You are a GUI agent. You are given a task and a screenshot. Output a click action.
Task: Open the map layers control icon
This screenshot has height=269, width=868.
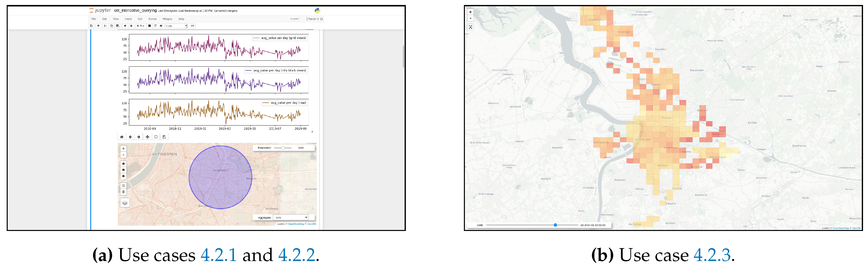tap(125, 203)
